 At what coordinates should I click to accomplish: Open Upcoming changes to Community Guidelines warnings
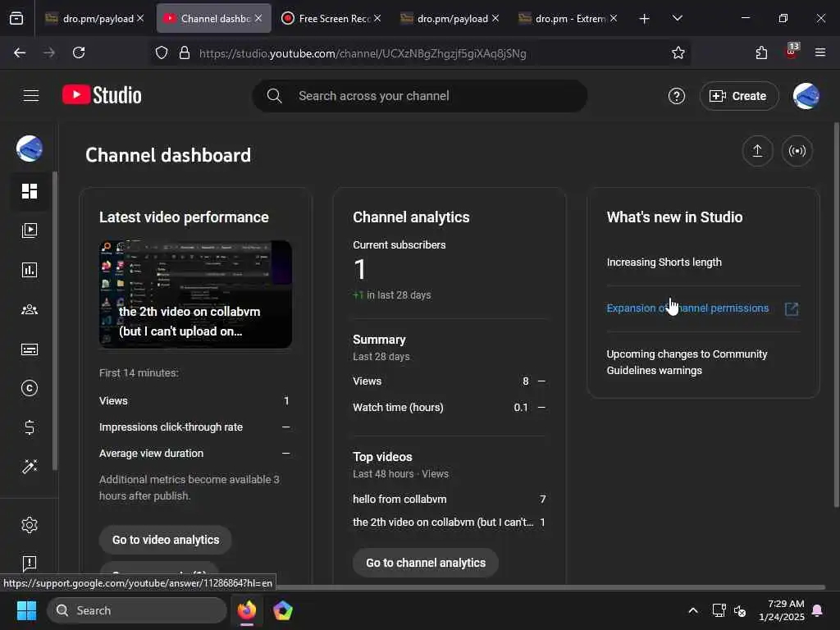(687, 362)
